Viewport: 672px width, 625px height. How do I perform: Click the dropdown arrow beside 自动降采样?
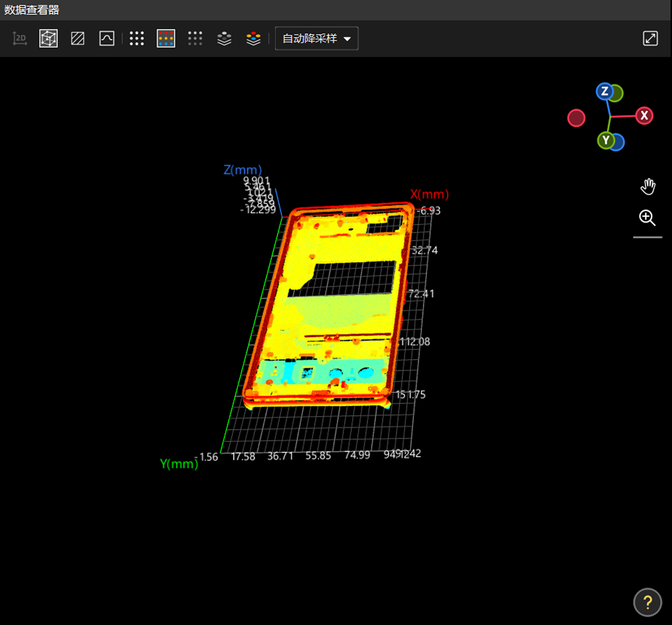click(347, 39)
